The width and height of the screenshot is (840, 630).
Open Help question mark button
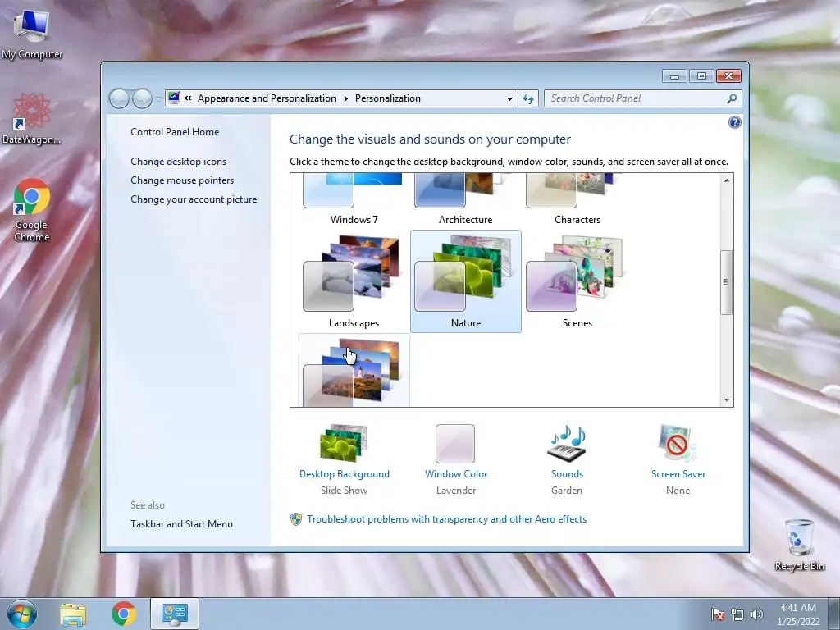(x=734, y=123)
